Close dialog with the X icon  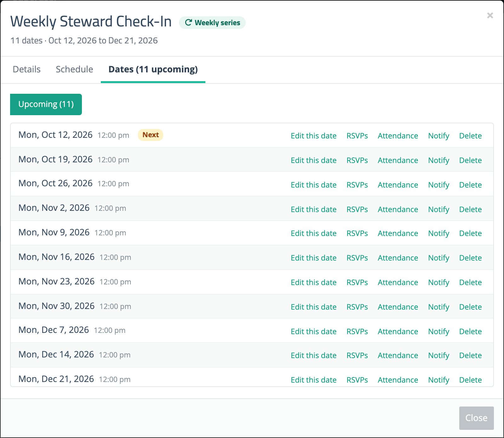pos(490,15)
